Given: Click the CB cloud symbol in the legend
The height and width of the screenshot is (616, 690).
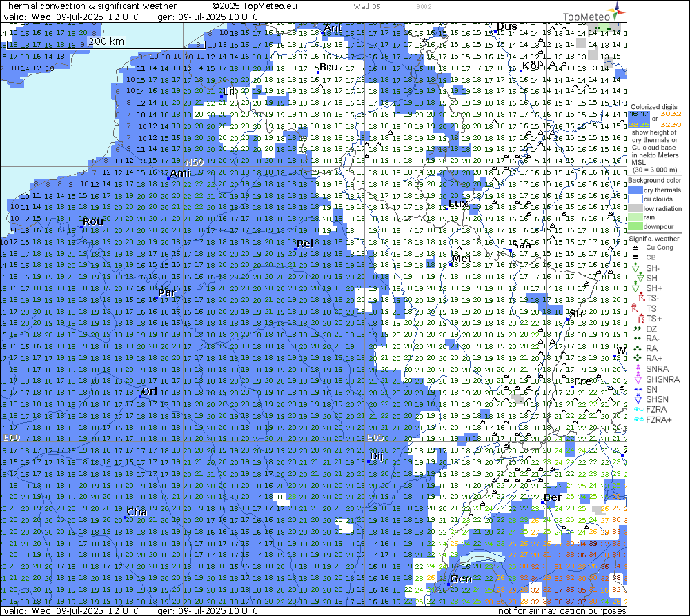Looking at the screenshot, I should [635, 257].
